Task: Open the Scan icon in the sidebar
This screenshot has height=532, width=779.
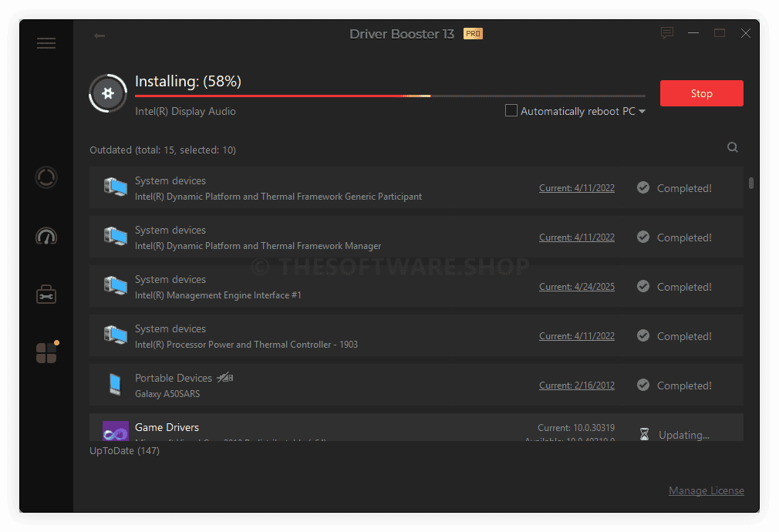Action: 46,177
